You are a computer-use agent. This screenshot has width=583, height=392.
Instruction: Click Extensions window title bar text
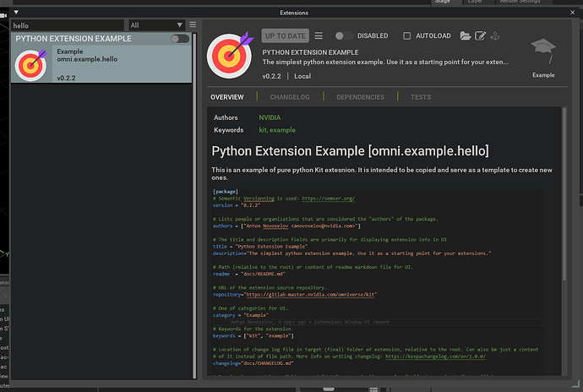[294, 13]
